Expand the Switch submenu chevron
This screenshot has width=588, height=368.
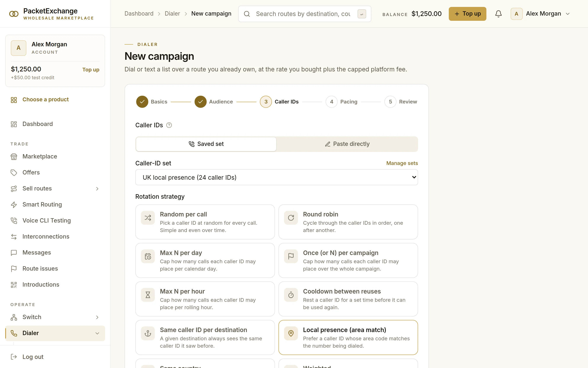pos(97,317)
